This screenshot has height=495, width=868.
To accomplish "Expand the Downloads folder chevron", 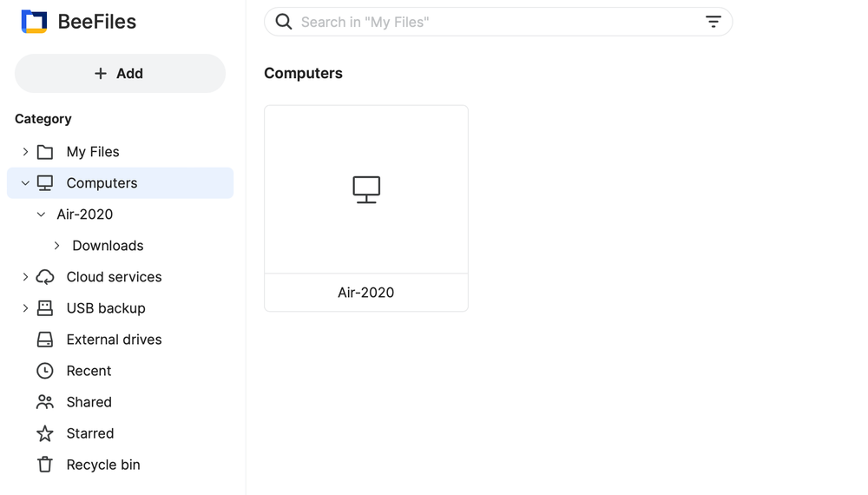I will [56, 245].
